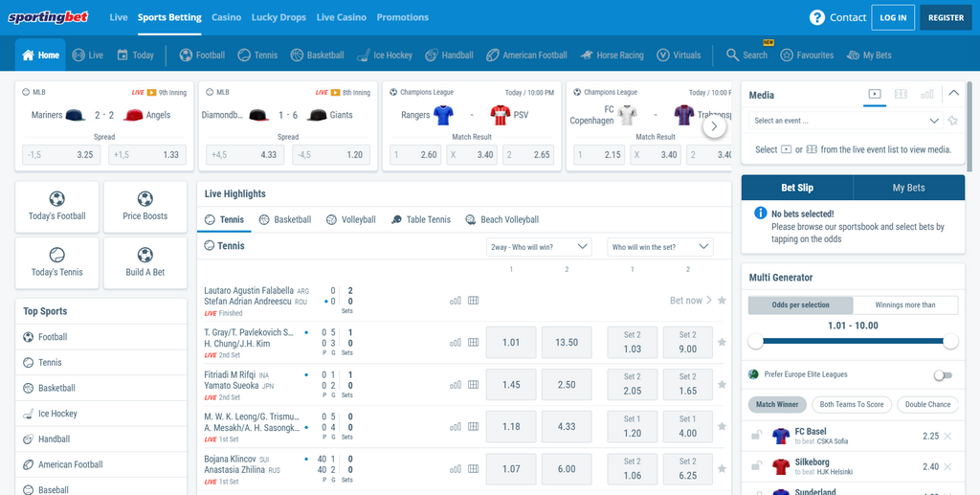The image size is (980, 495).
Task: Select the media video stream icon
Action: pos(874,94)
